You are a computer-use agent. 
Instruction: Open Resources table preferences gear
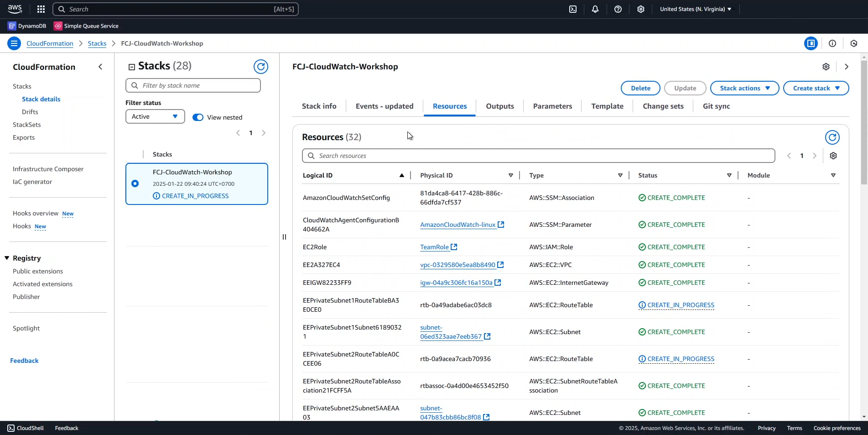pyautogui.click(x=833, y=156)
